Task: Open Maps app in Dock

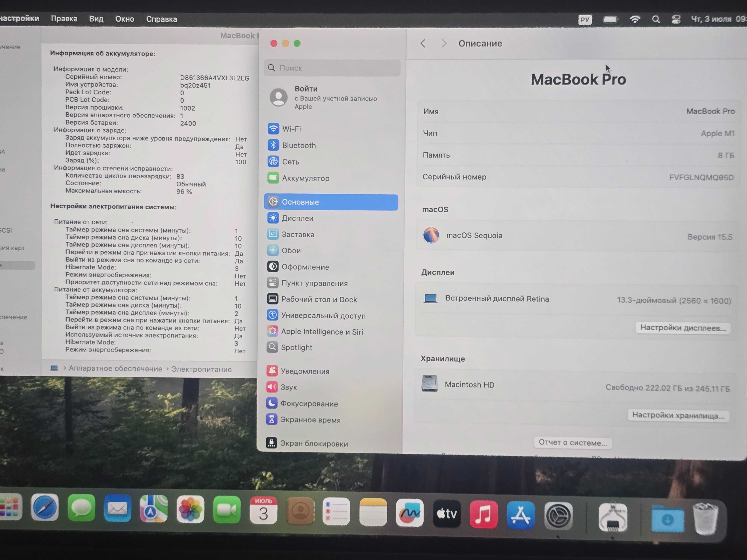Action: (x=154, y=509)
